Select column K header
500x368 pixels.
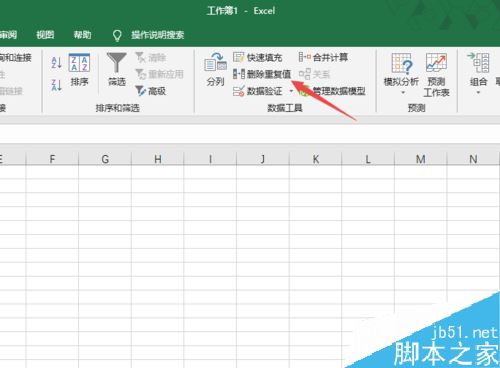(316, 159)
